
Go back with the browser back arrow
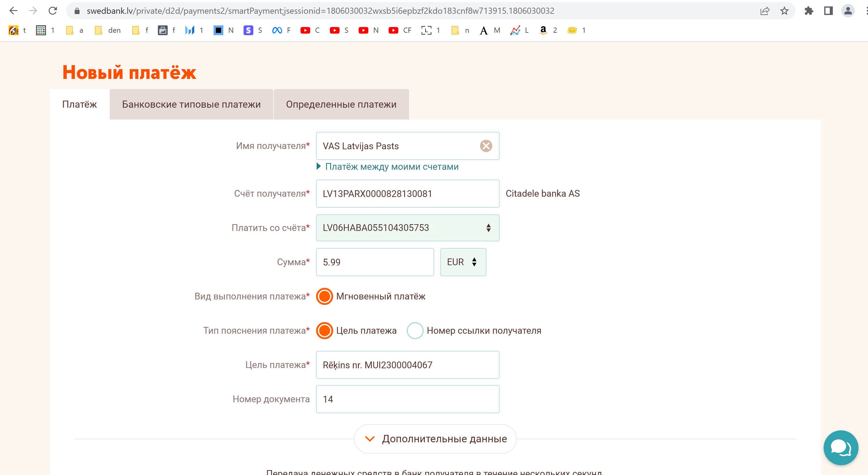(x=13, y=11)
